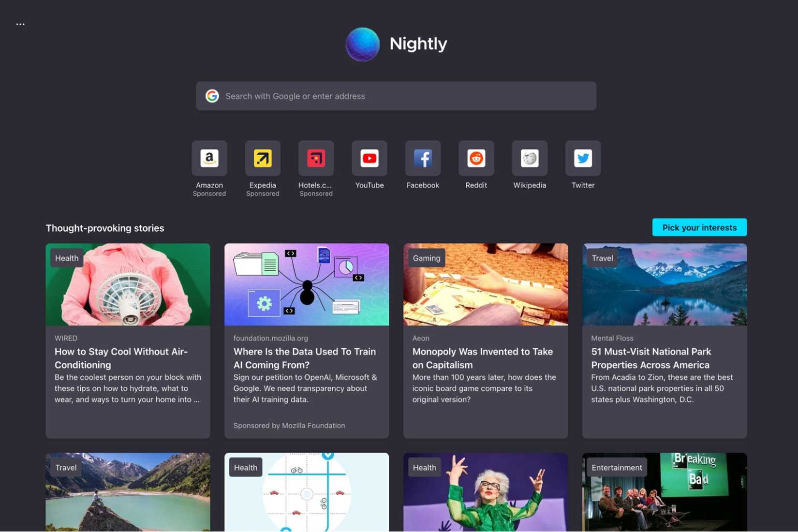
Task: Open the Mozilla Foundation AI training data story
Action: [x=305, y=358]
